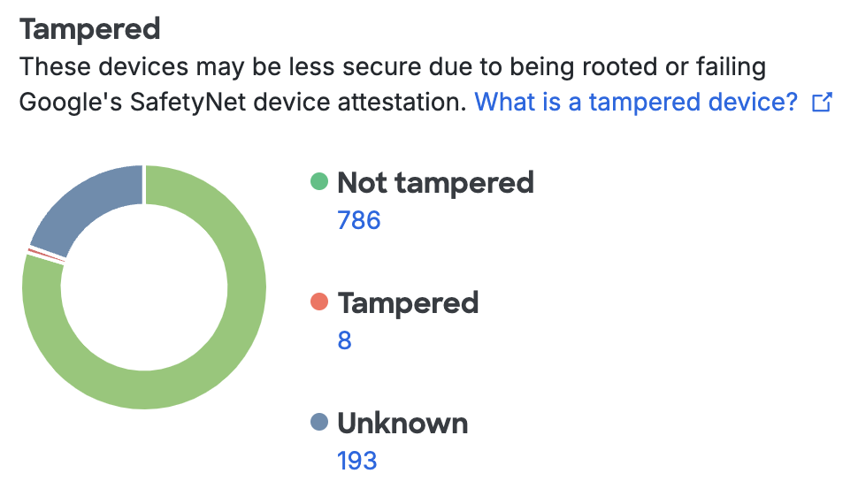Open the 786 Not tampered devices count
This screenshot has height=504, width=858.
coord(359,219)
